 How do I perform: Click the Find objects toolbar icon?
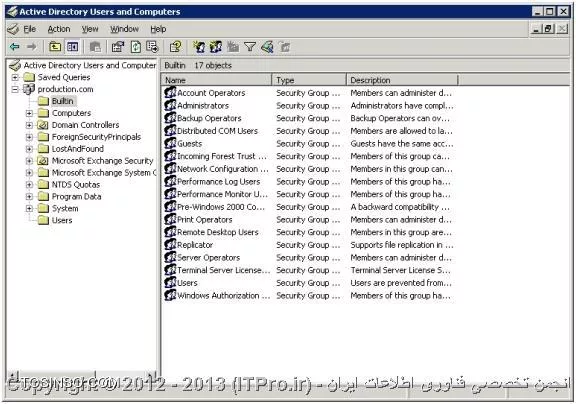coord(267,47)
